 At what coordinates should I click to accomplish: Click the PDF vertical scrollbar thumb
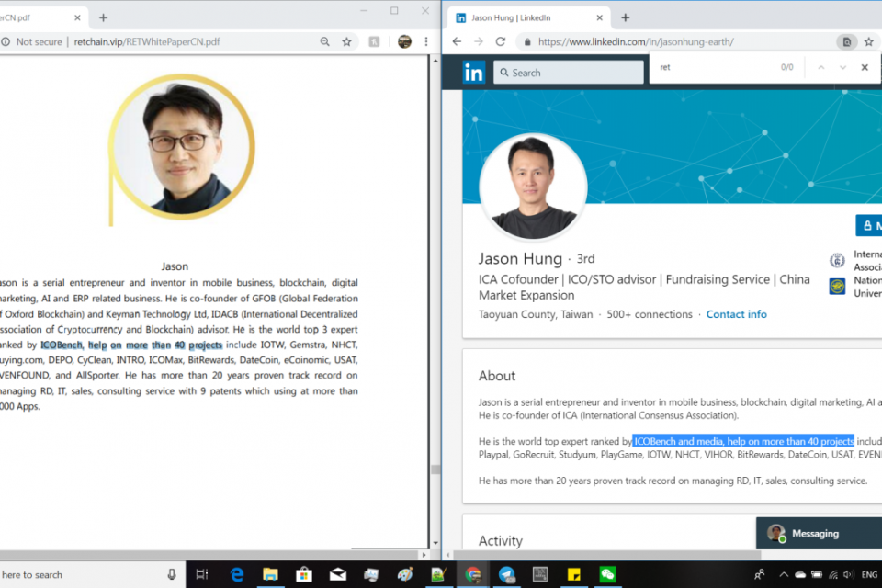pos(435,469)
